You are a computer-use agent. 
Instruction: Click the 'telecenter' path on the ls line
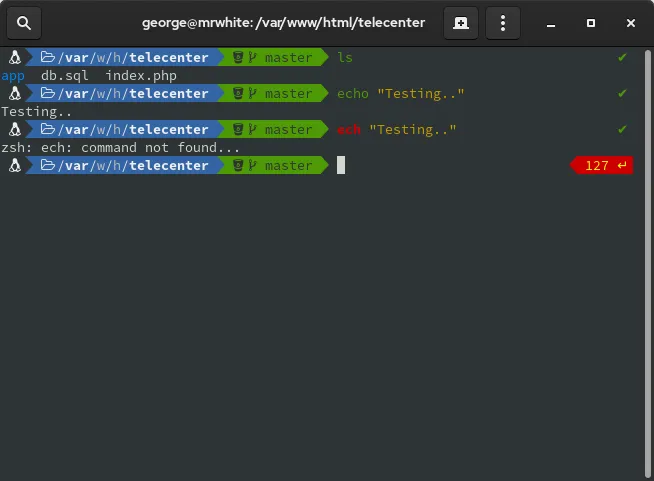point(169,57)
